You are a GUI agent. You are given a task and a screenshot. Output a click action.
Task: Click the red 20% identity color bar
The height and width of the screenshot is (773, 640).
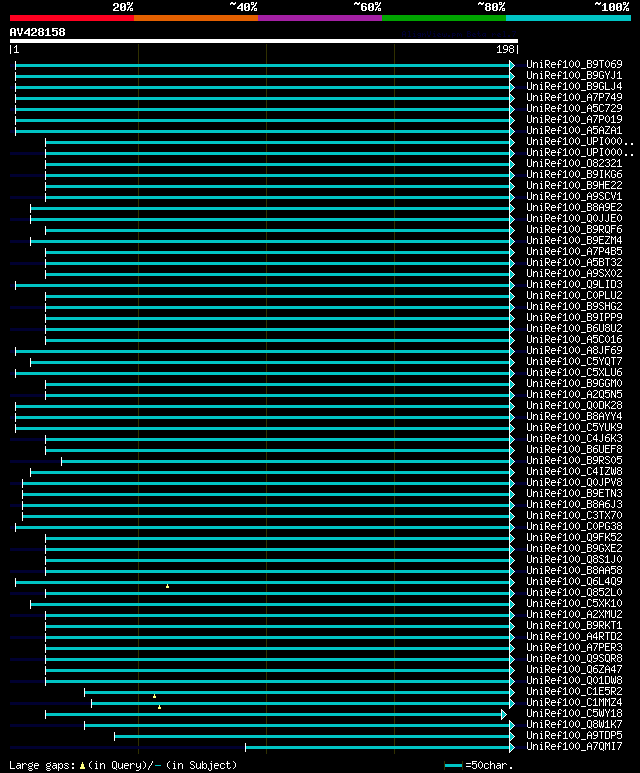[x=71, y=18]
